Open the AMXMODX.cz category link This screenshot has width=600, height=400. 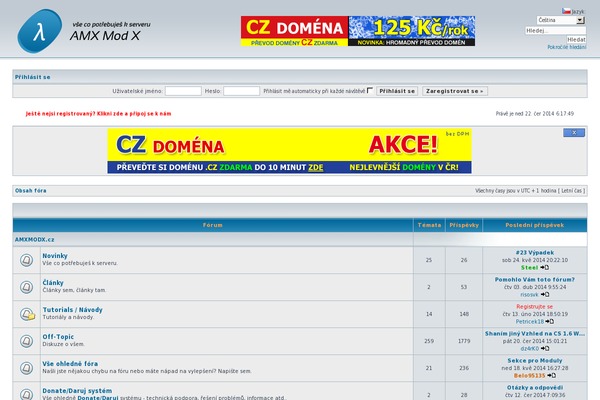coord(34,239)
